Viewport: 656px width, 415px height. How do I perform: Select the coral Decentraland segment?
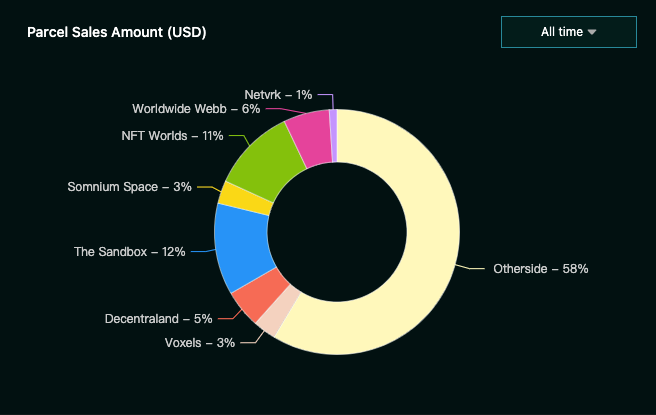pyautogui.click(x=260, y=295)
